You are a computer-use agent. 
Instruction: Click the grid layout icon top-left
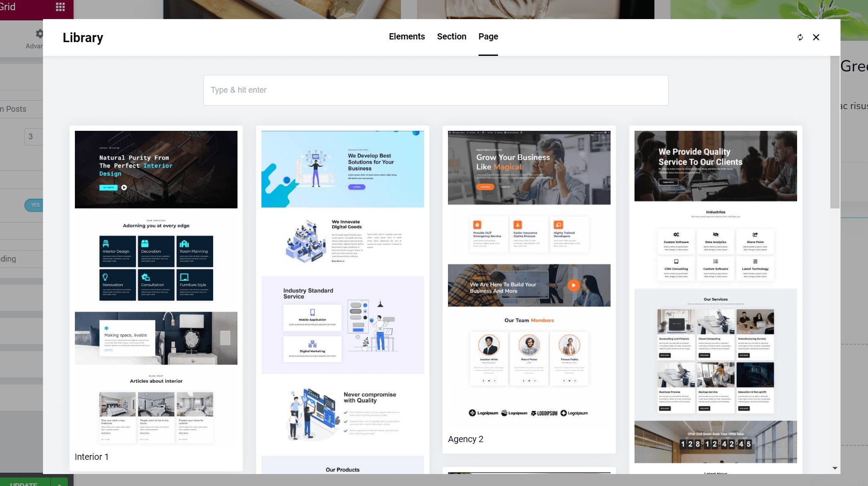point(60,7)
